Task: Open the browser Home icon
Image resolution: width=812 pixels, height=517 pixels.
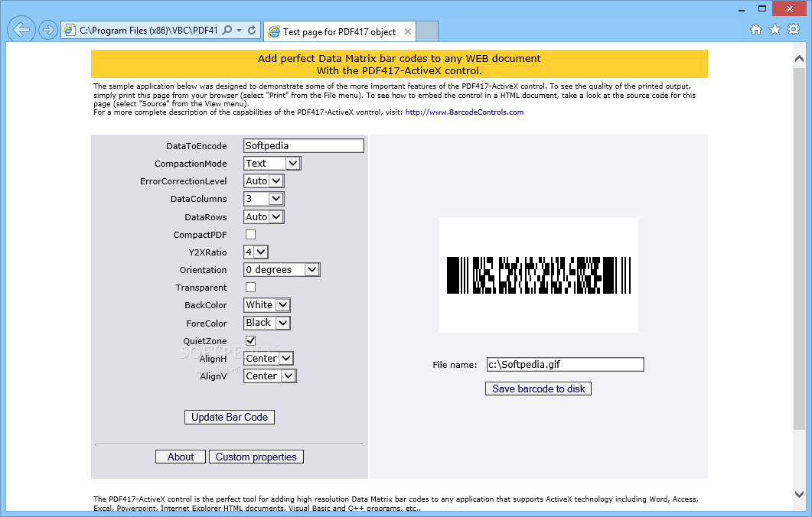Action: (x=756, y=30)
